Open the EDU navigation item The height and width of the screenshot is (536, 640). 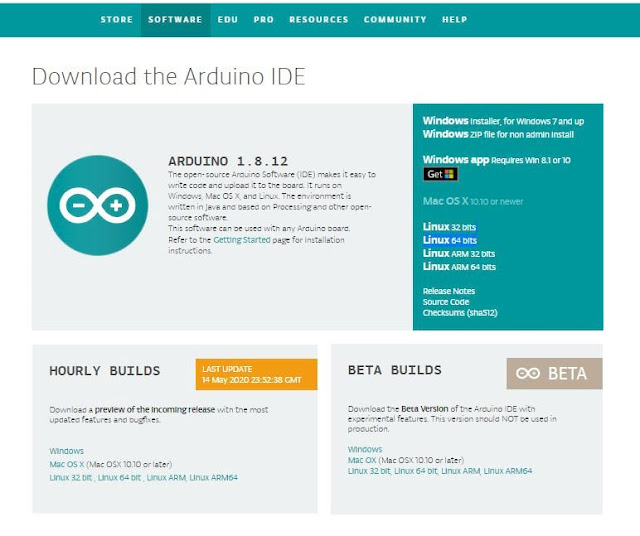pos(228,19)
